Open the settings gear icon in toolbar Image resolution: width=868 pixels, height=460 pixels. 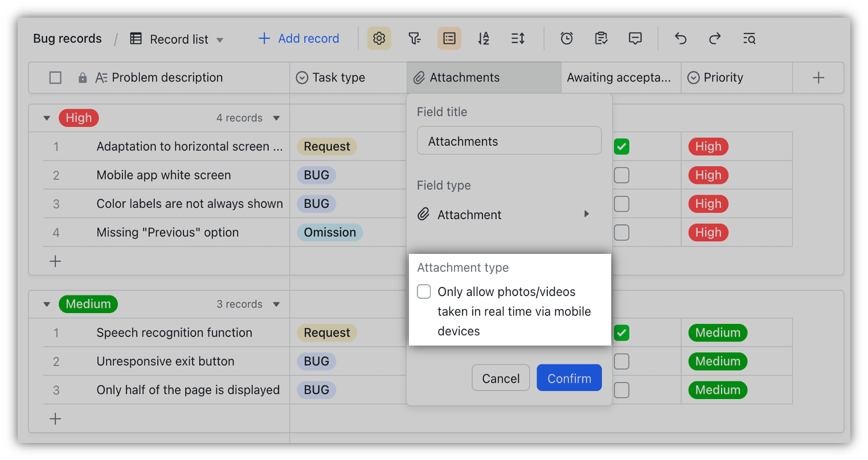tap(379, 39)
